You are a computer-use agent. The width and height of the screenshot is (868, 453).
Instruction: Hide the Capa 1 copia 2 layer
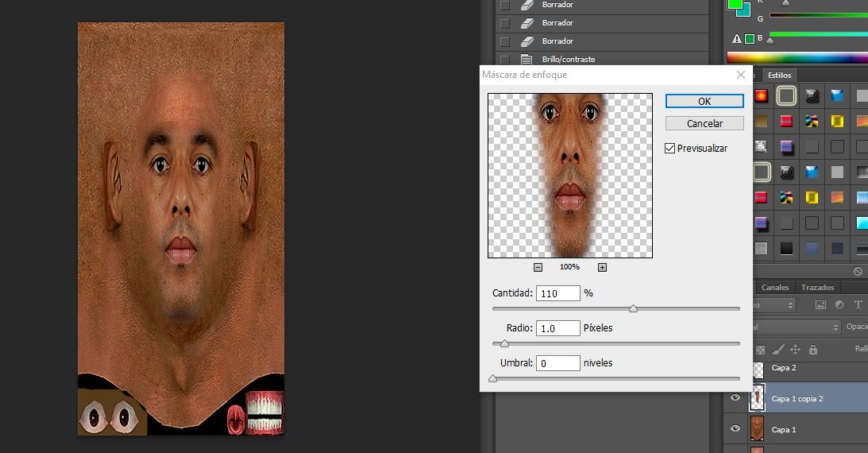pyautogui.click(x=735, y=398)
